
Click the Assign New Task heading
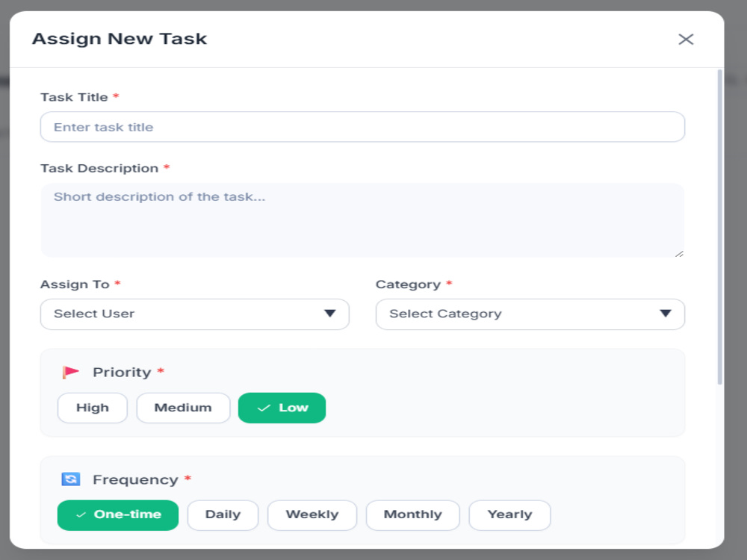pos(120,39)
